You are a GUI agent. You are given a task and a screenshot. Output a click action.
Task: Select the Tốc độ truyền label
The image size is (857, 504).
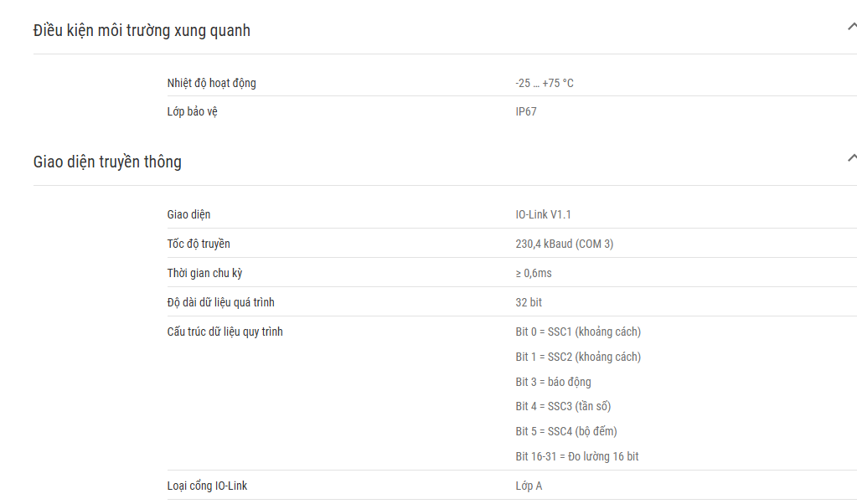coord(199,244)
